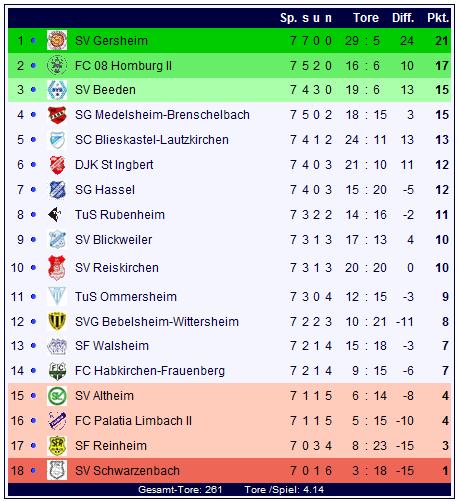
Task: Click the Pkt. column header
Action: 438,18
